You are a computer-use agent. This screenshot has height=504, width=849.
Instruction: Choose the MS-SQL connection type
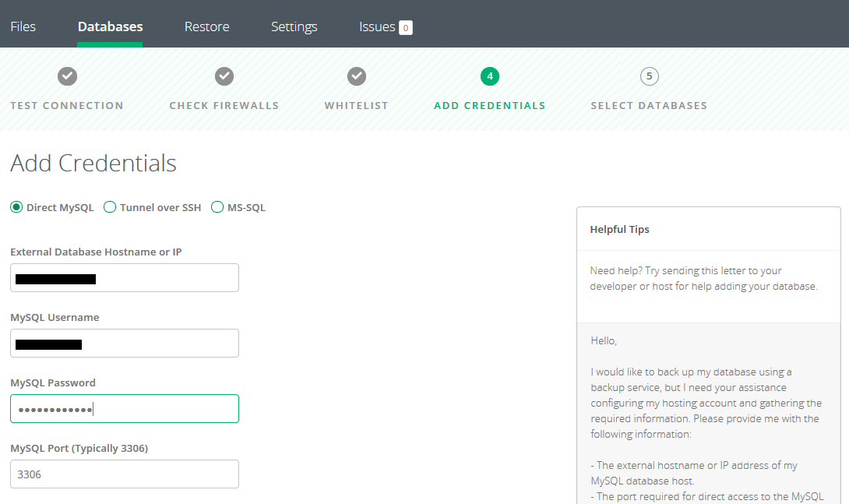[217, 207]
